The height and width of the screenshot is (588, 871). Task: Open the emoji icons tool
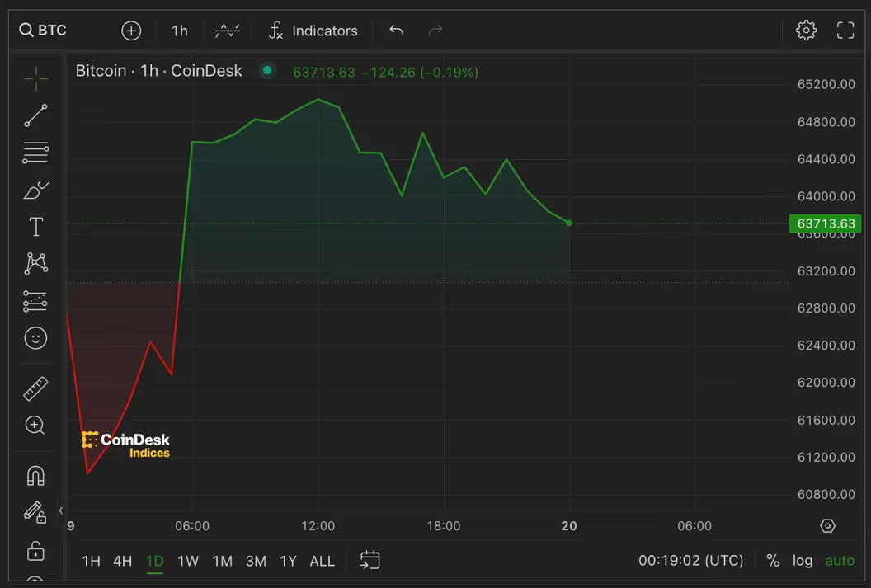tap(35, 338)
